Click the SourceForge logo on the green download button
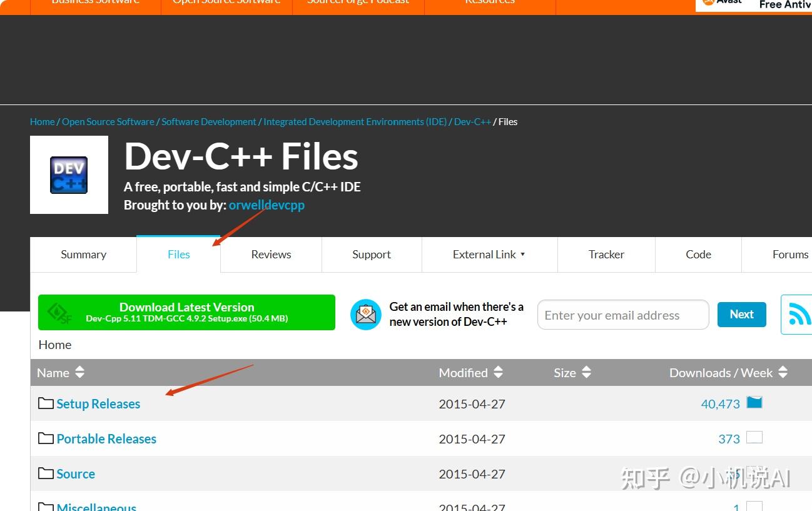 tap(58, 311)
